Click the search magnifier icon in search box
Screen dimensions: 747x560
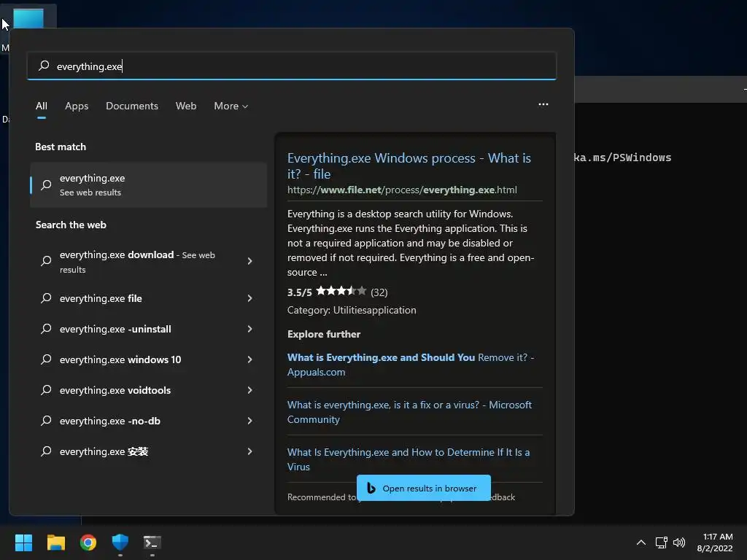click(x=44, y=66)
